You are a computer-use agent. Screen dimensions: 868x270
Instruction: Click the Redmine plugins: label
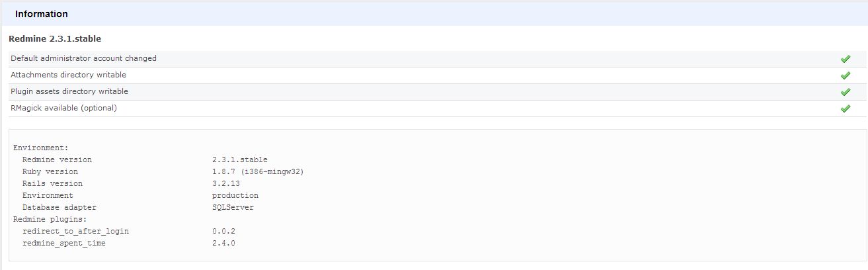tap(50, 220)
